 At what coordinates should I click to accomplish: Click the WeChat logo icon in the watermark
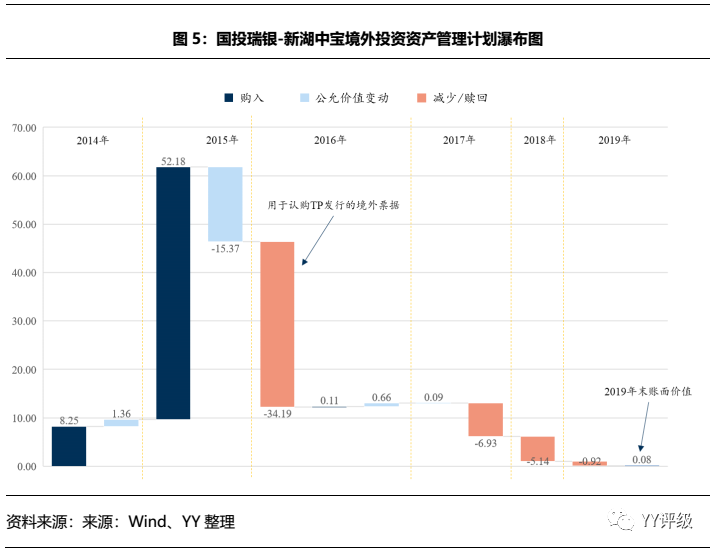(x=626, y=520)
